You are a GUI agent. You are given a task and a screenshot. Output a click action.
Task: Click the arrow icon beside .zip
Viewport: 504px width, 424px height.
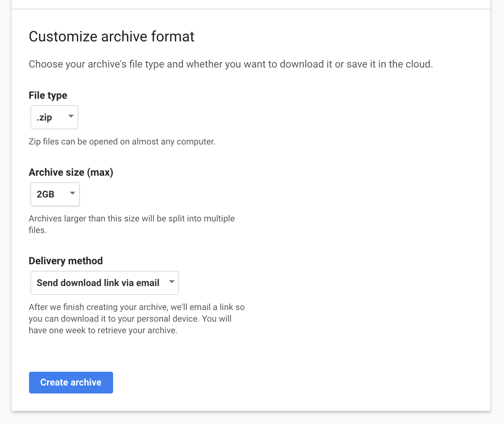pos(71,116)
